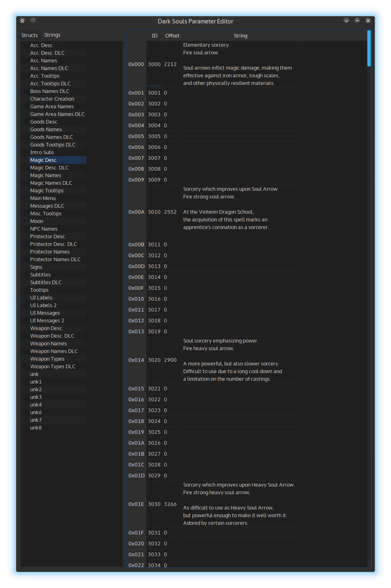The height and width of the screenshot is (588, 391).
Task: Click the Offset column header
Action: pyautogui.click(x=172, y=36)
